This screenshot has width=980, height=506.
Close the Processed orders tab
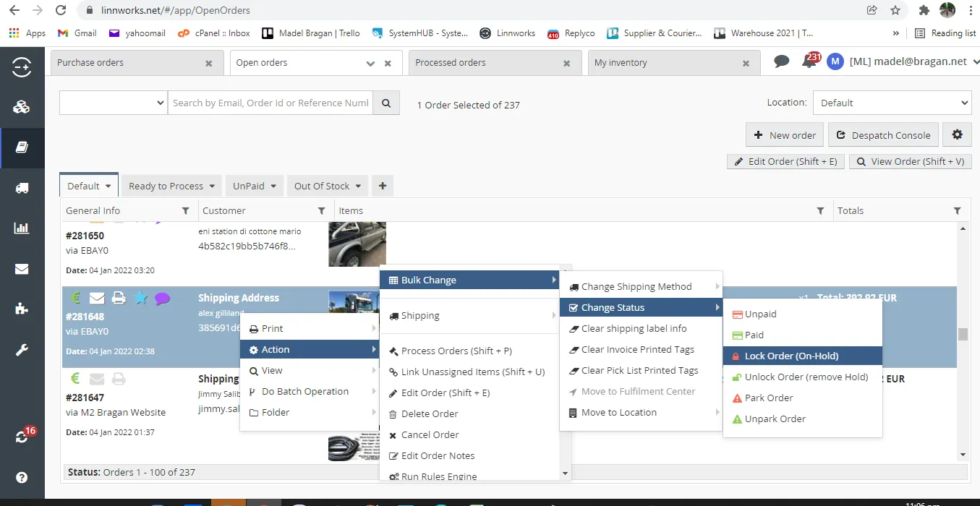(568, 64)
